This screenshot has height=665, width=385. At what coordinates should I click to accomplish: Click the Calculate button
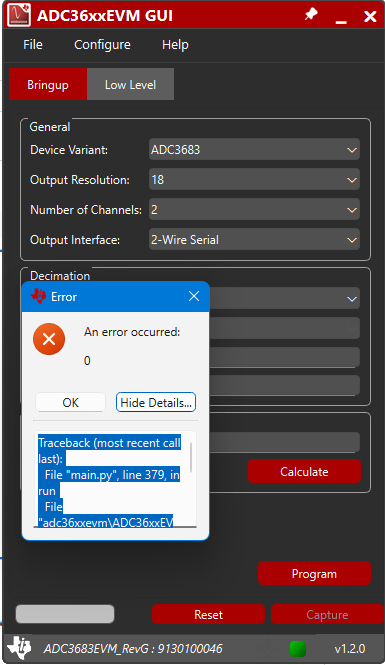[304, 472]
